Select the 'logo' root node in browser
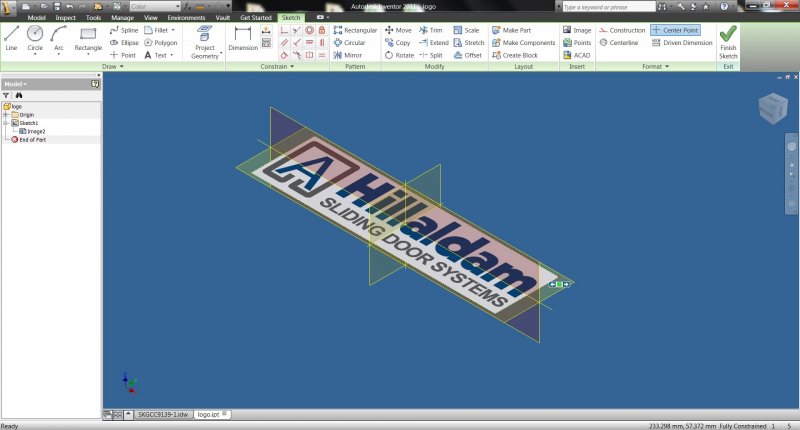The width and height of the screenshot is (800, 430). click(x=13, y=107)
